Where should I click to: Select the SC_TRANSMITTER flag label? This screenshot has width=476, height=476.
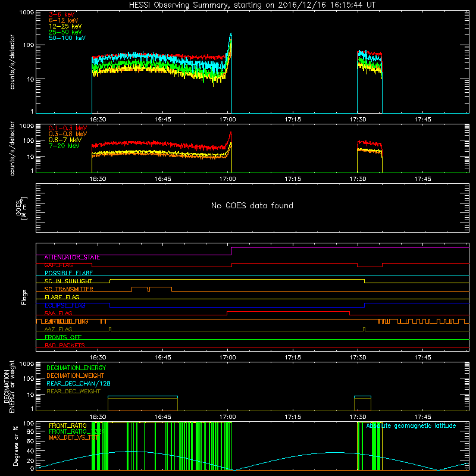(68, 289)
